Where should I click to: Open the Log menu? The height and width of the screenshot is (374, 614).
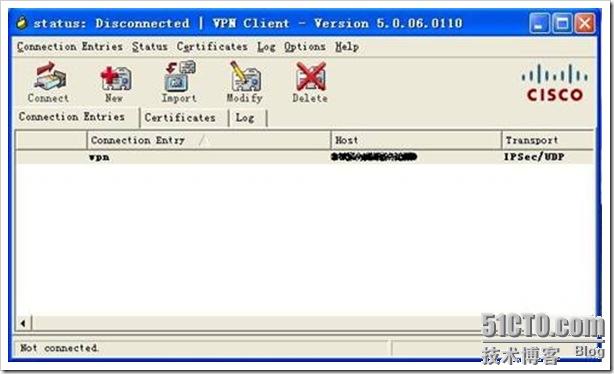(266, 47)
